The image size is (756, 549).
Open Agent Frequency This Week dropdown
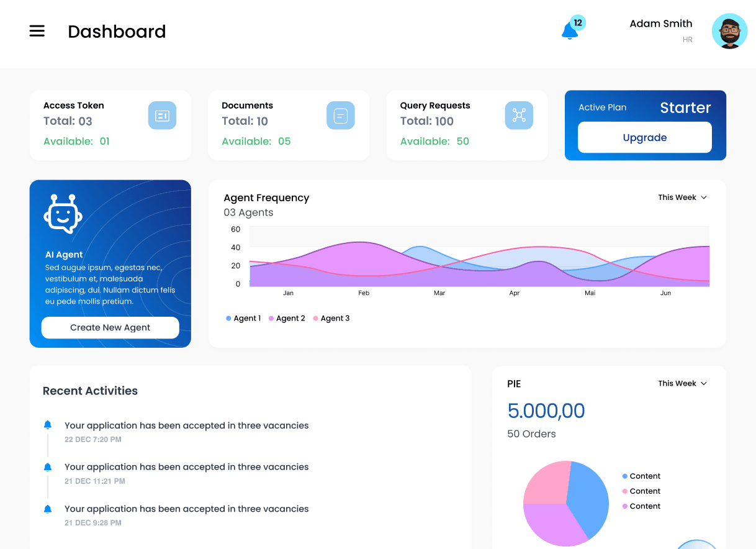pos(683,197)
